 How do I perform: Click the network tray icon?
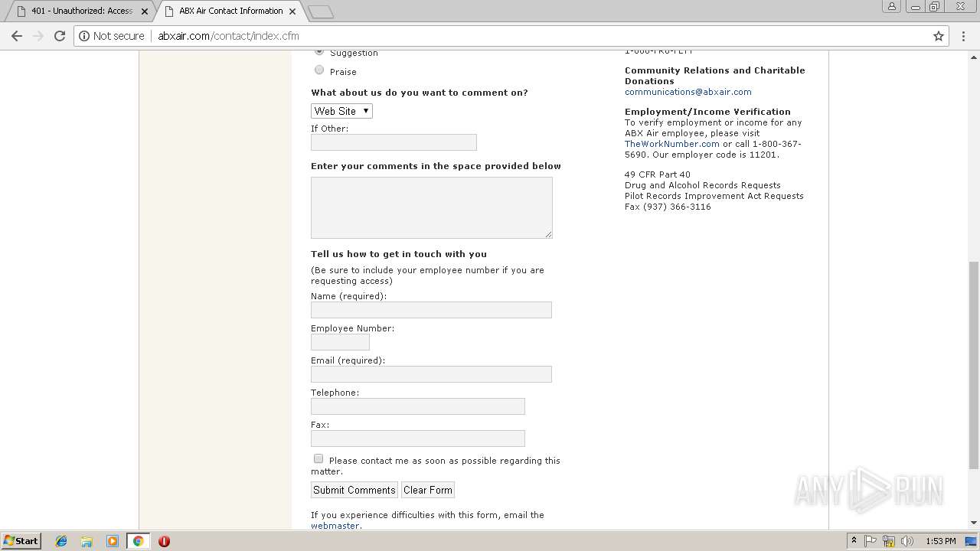(889, 541)
